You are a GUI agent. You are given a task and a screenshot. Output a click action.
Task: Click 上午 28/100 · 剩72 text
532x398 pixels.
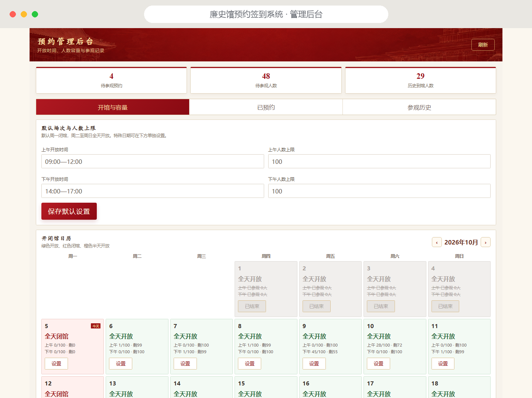pyautogui.click(x=385, y=345)
